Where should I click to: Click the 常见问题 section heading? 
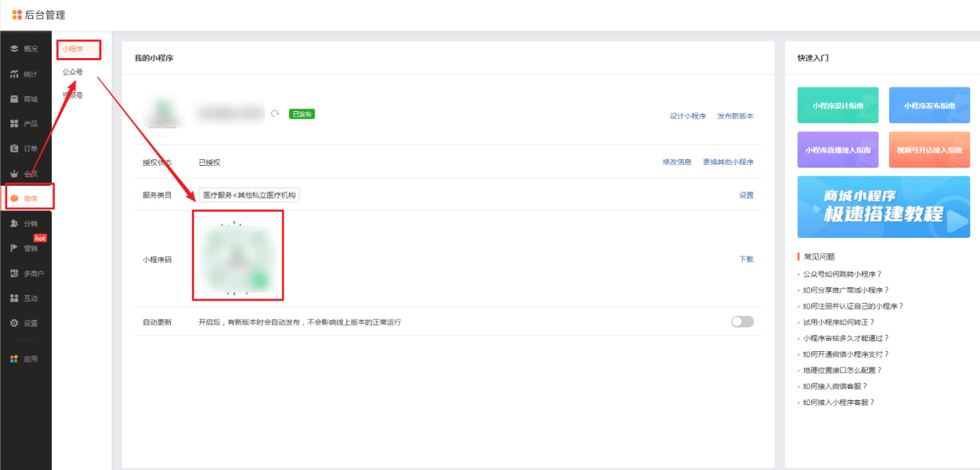819,257
